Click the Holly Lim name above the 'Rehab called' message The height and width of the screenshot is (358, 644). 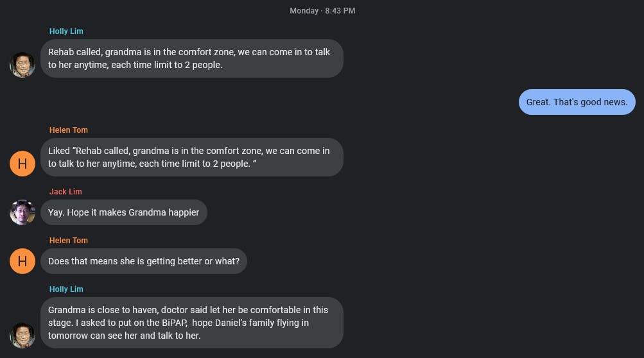(x=66, y=31)
